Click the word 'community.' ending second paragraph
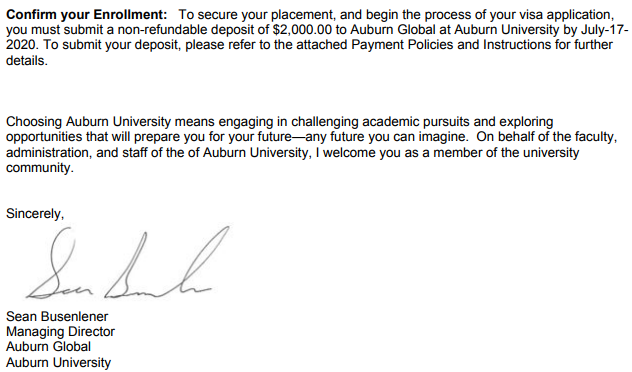Viewport: 632px width, 372px height. (40, 168)
